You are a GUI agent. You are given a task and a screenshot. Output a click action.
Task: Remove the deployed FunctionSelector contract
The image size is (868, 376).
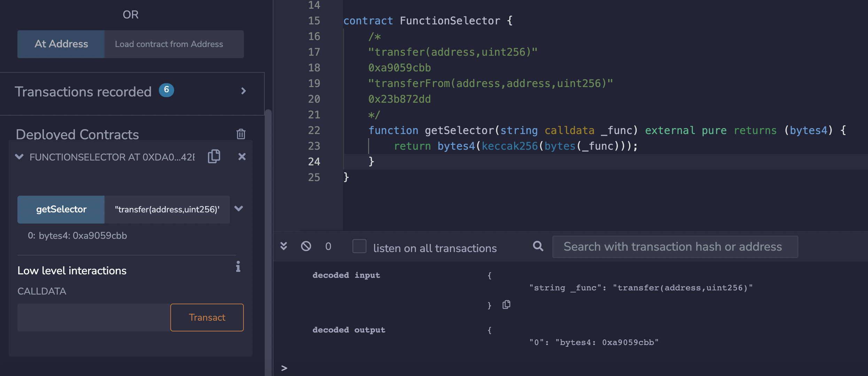[x=242, y=157]
